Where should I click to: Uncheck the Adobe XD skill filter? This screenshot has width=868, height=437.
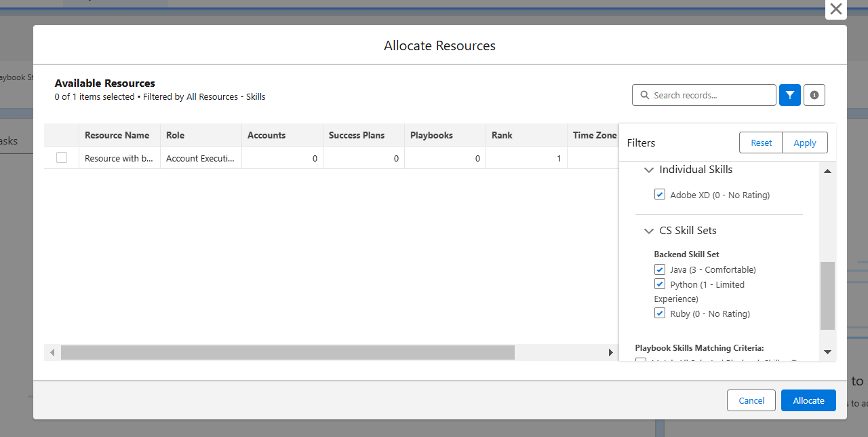coord(660,194)
